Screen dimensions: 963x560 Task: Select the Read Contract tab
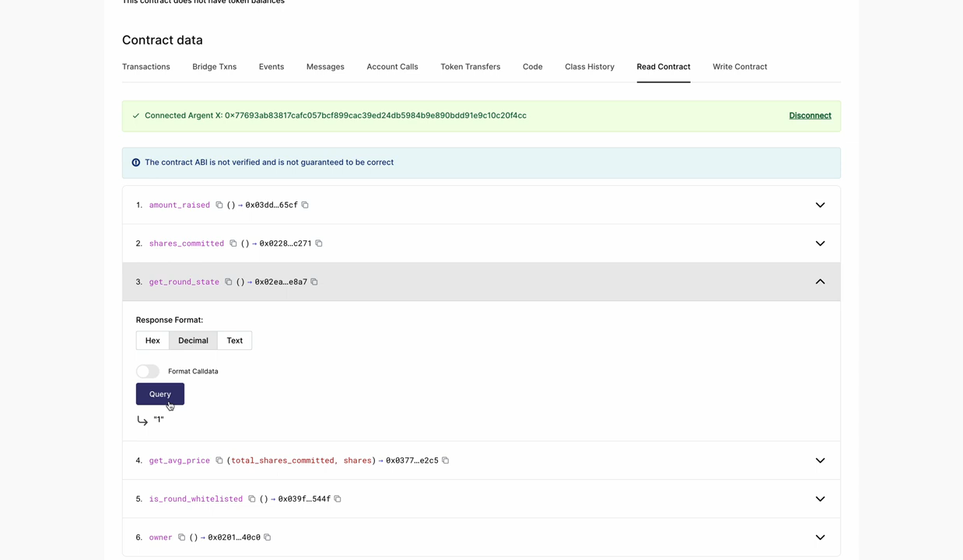[x=664, y=67]
